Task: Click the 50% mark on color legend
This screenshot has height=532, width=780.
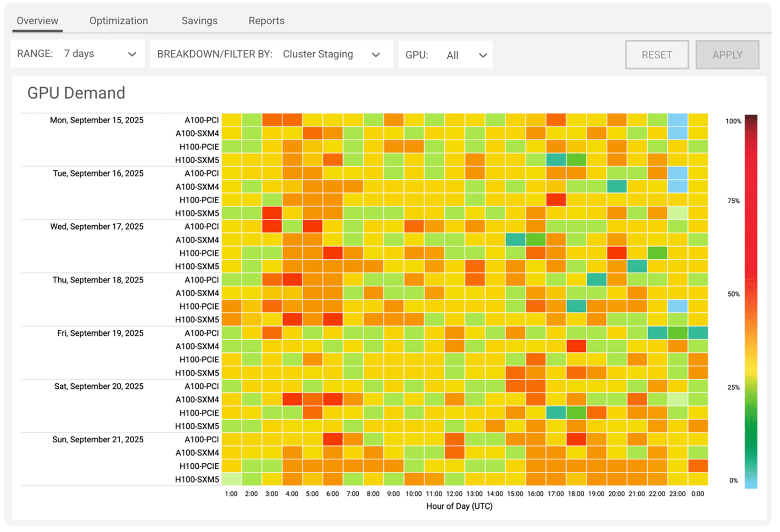Action: [x=733, y=294]
